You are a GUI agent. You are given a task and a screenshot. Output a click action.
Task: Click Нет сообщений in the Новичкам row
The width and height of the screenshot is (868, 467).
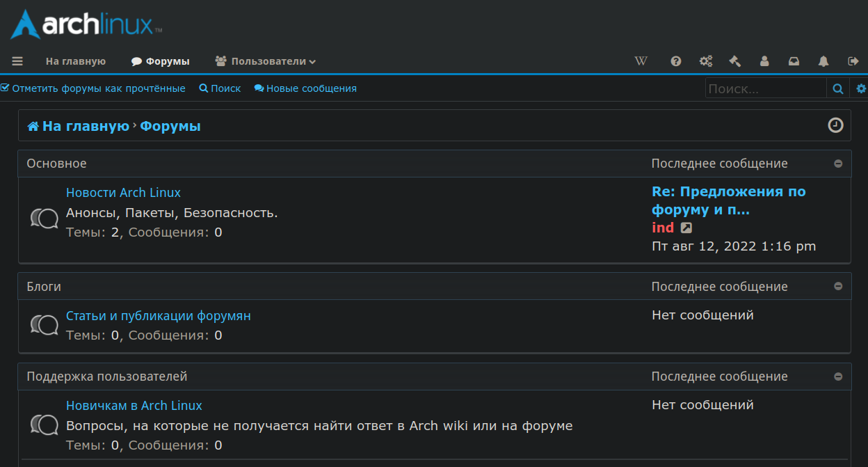(702, 405)
